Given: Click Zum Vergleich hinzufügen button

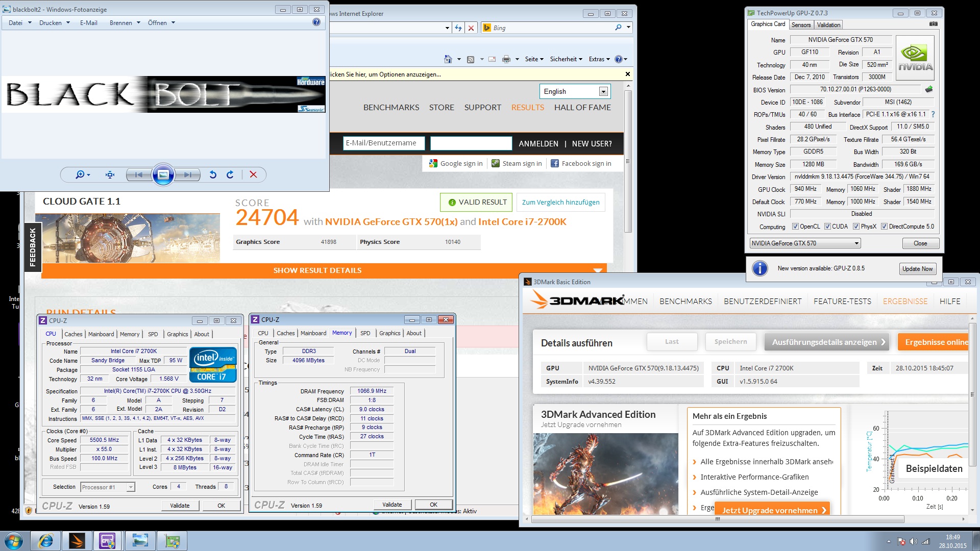Looking at the screenshot, I should [x=560, y=202].
